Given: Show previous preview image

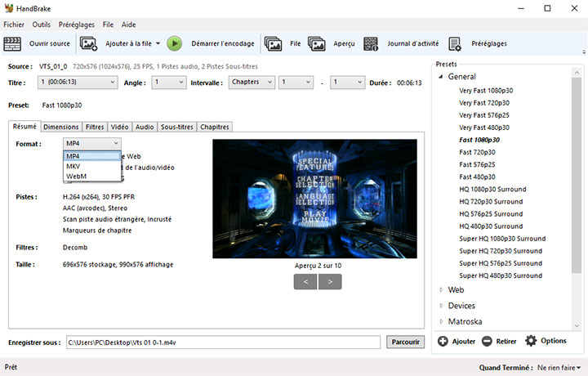Looking at the screenshot, I should pyautogui.click(x=305, y=282).
